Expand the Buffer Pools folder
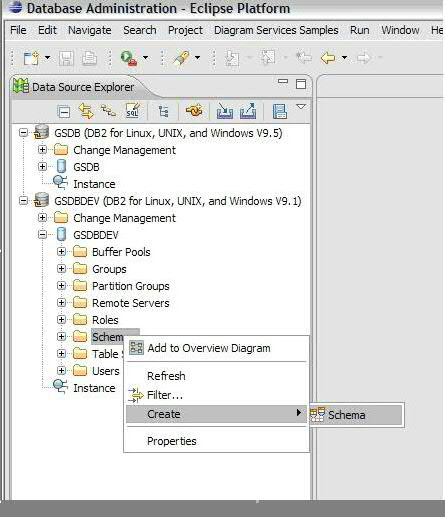This screenshot has height=517, width=445. pos(61,252)
